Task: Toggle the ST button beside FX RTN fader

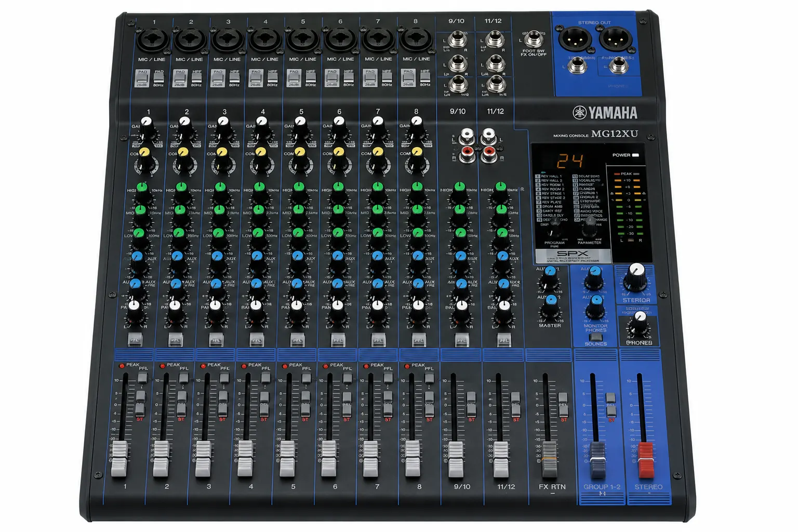Action: tap(563, 412)
